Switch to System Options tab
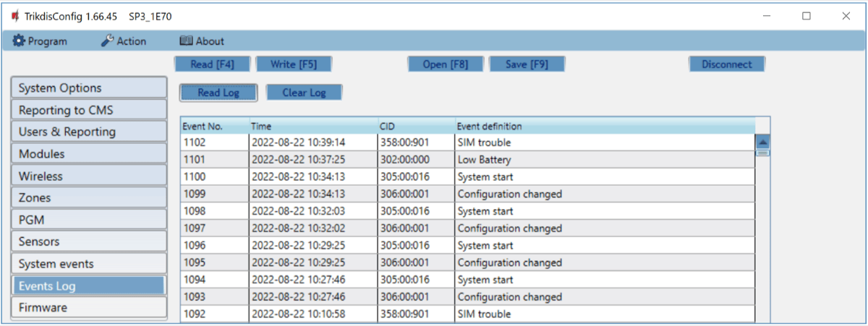This screenshot has width=868, height=326. click(89, 88)
